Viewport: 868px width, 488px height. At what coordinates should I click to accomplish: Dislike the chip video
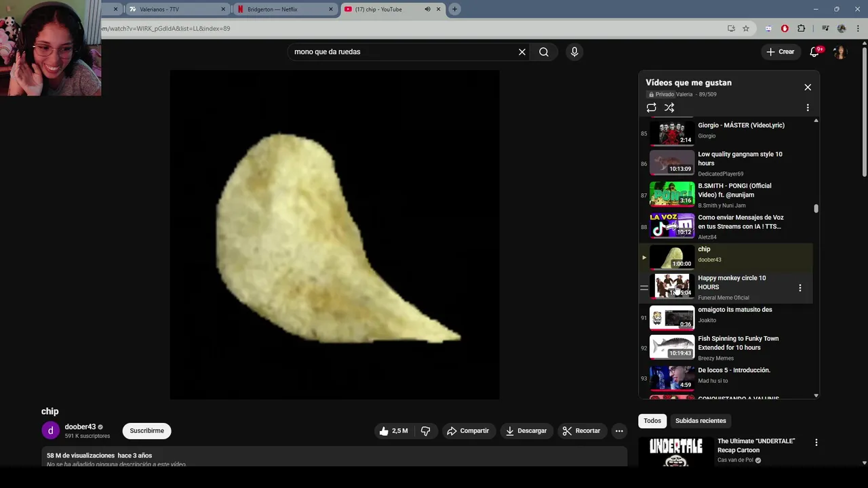point(426,431)
